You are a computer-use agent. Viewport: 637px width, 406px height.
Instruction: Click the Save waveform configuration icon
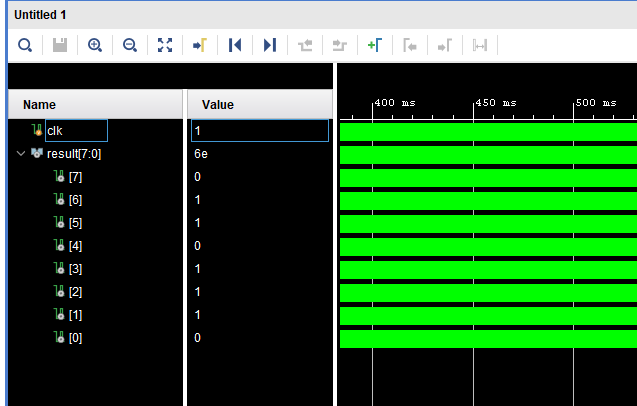[x=60, y=45]
